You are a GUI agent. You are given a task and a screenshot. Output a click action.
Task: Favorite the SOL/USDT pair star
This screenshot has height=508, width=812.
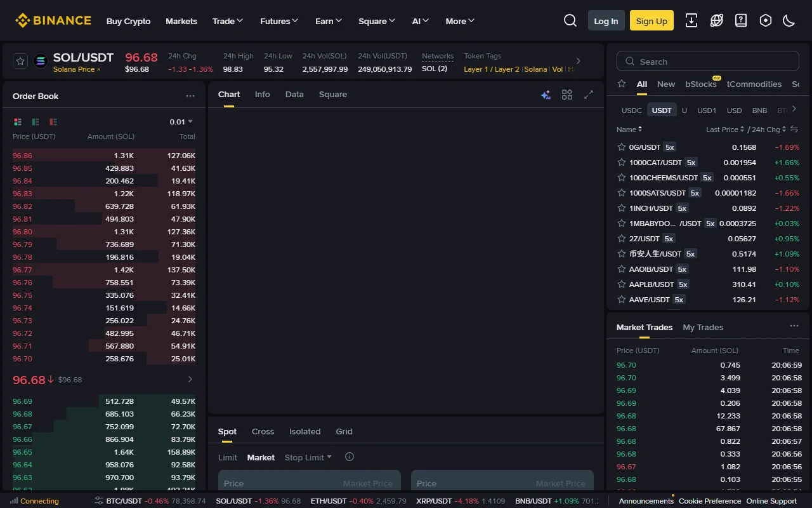click(20, 61)
